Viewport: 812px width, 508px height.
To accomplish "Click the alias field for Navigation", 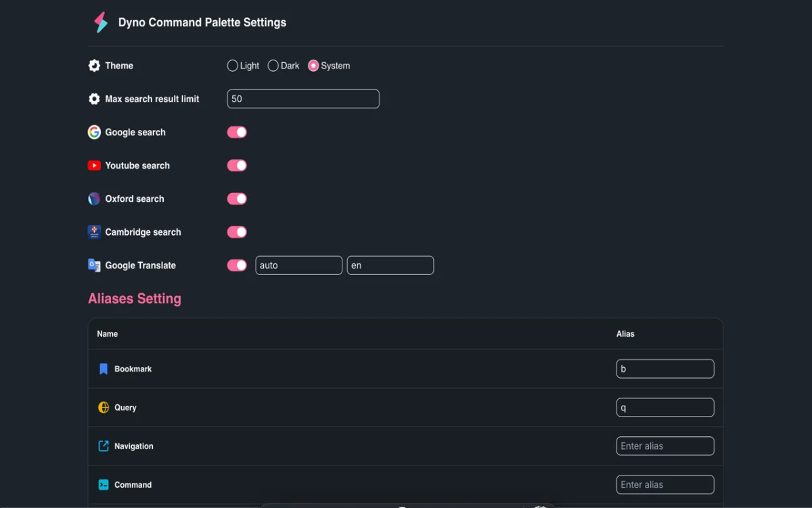I will [x=664, y=446].
